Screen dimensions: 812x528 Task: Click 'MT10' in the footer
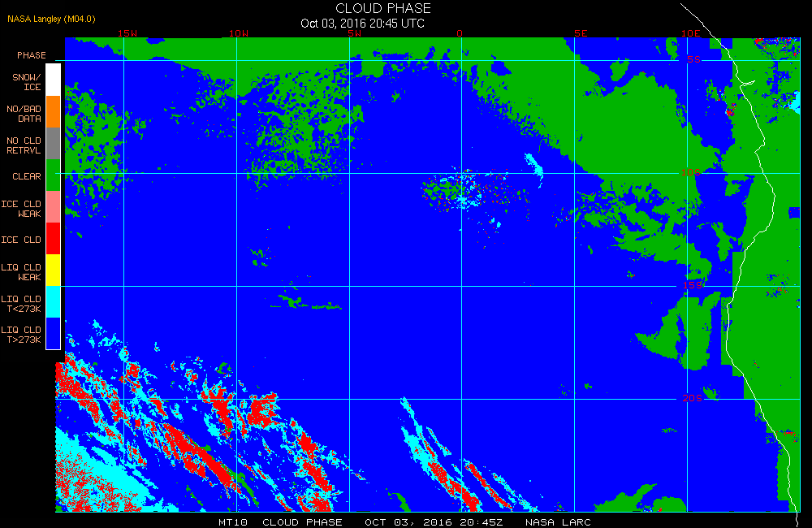[232, 522]
